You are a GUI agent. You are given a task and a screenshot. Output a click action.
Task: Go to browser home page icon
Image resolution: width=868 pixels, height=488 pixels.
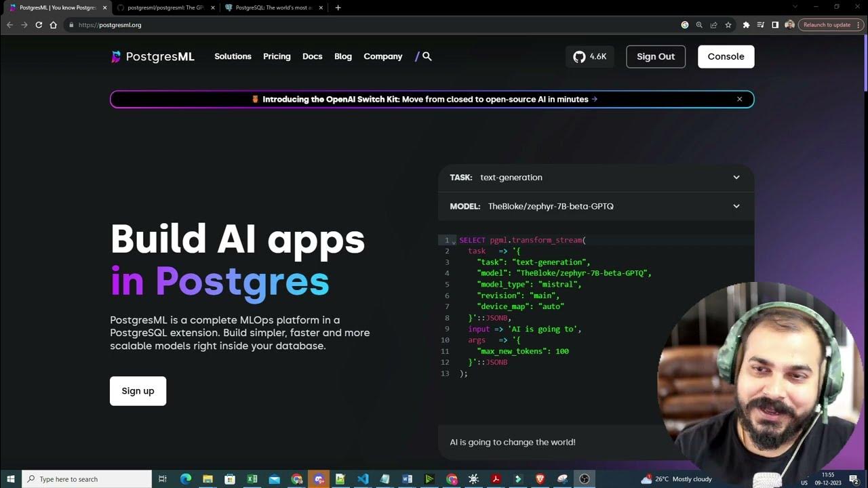pos(54,25)
